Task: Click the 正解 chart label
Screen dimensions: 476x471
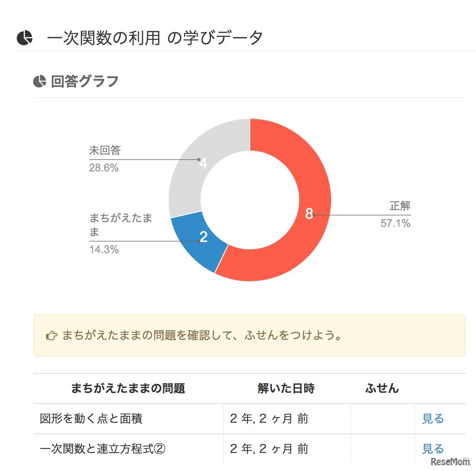Action: click(x=400, y=206)
